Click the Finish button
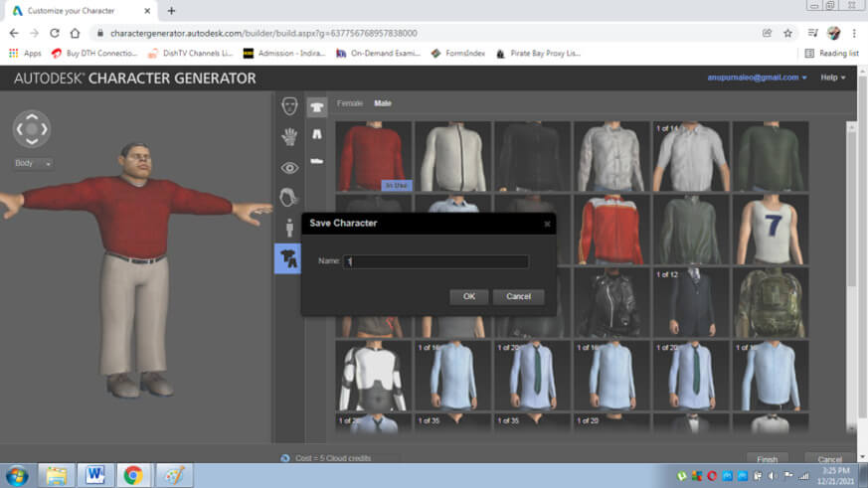This screenshot has height=488, width=868. tap(767, 458)
